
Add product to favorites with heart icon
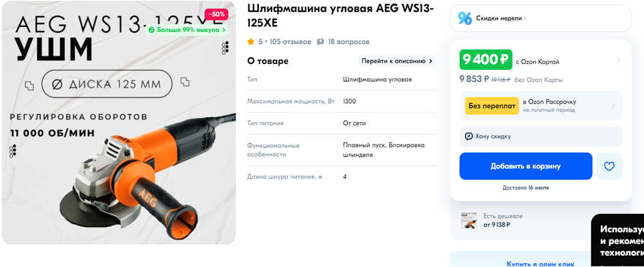point(609,166)
